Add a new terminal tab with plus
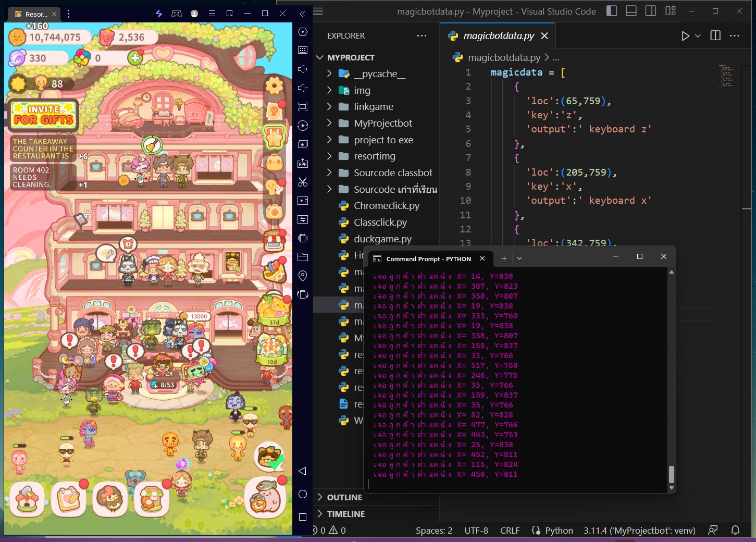 [504, 258]
